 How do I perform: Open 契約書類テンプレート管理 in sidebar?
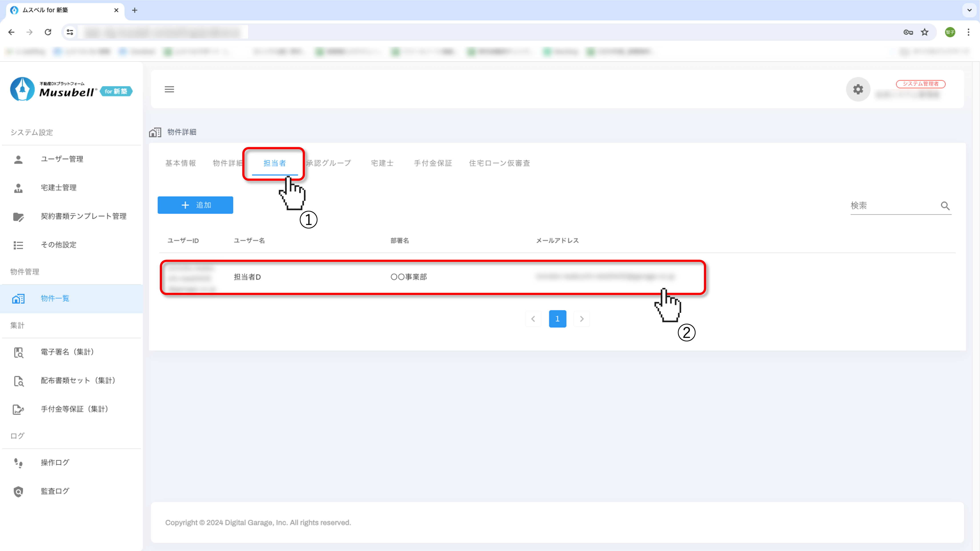coord(83,216)
